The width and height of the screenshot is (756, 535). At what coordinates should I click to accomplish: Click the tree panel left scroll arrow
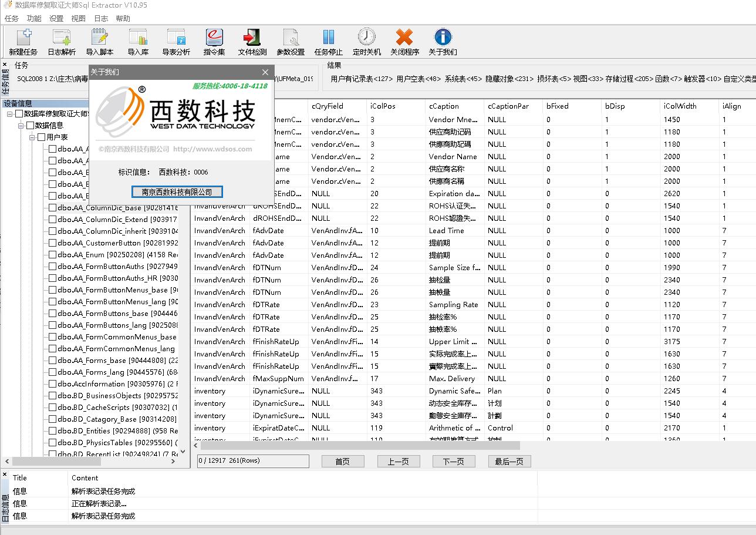[x=6, y=462]
